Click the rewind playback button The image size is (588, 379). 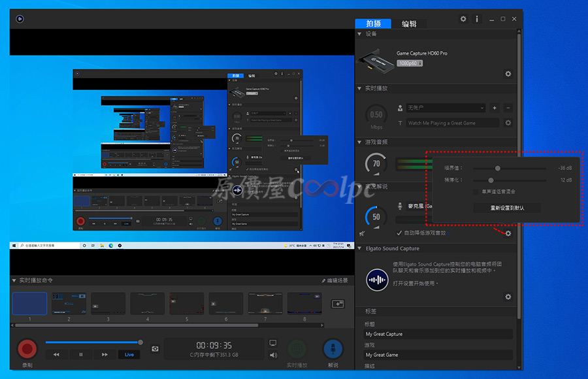(56, 355)
